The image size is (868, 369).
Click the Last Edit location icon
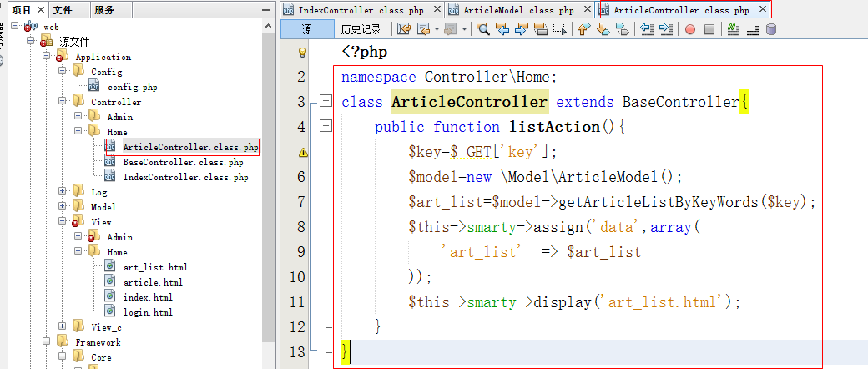pyautogui.click(x=404, y=29)
